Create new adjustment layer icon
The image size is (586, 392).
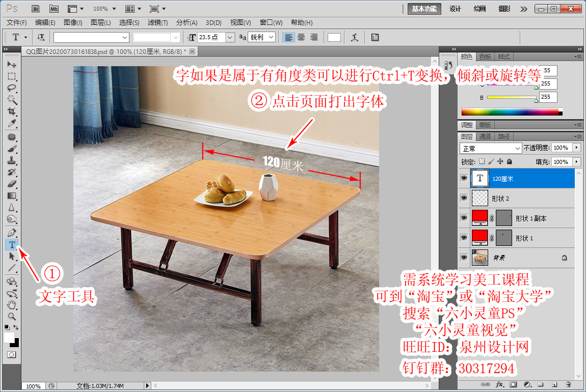pos(527,384)
